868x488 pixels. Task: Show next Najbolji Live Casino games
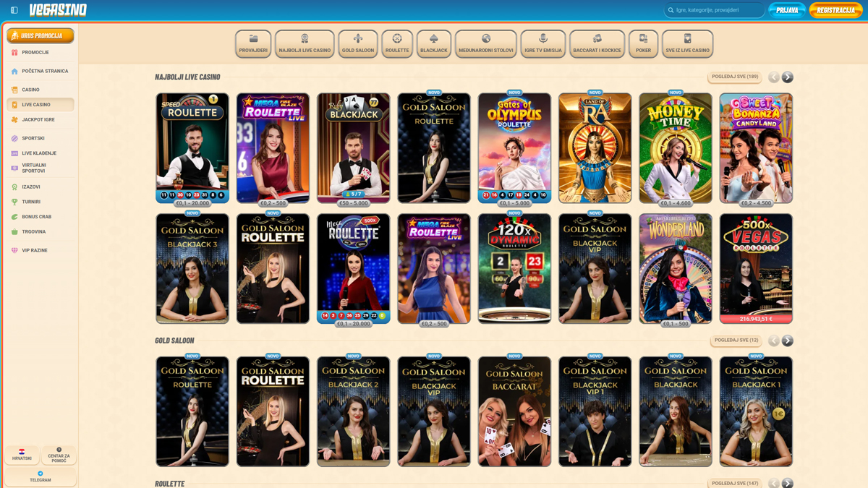(x=788, y=77)
